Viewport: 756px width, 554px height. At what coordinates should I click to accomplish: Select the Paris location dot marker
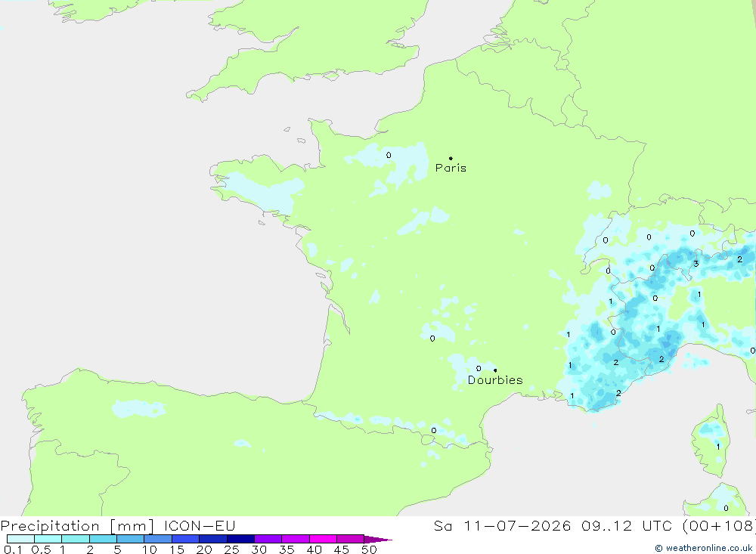point(451,158)
